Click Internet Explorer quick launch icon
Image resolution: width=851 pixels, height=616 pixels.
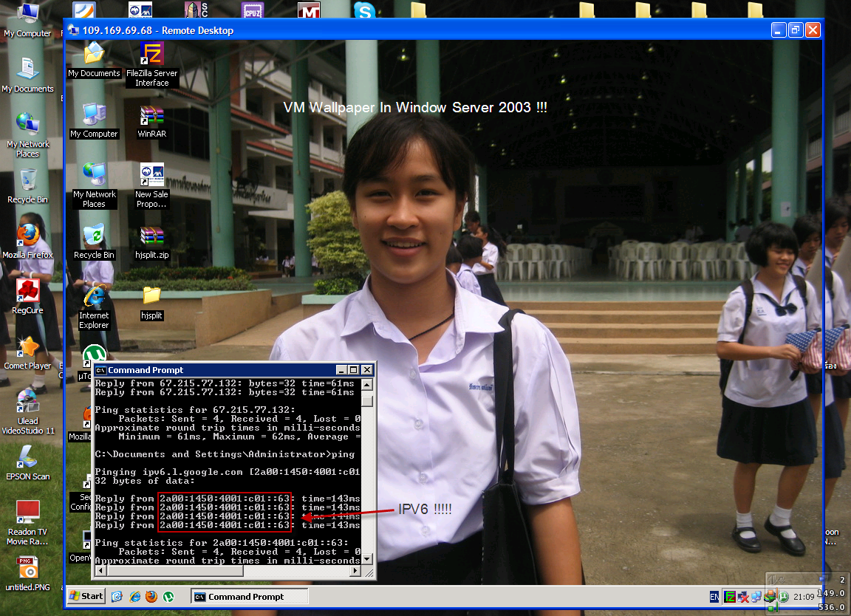[134, 597]
